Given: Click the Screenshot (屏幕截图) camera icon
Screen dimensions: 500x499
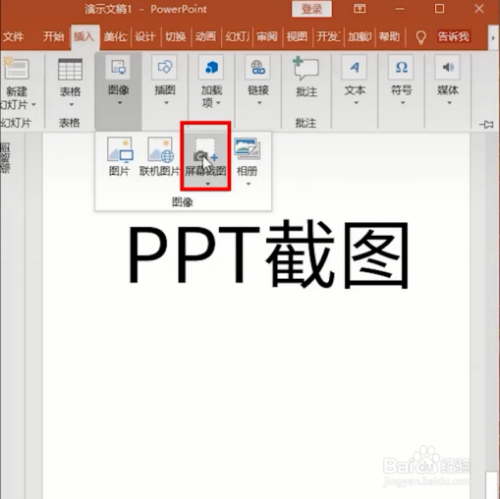Looking at the screenshot, I should [x=205, y=151].
